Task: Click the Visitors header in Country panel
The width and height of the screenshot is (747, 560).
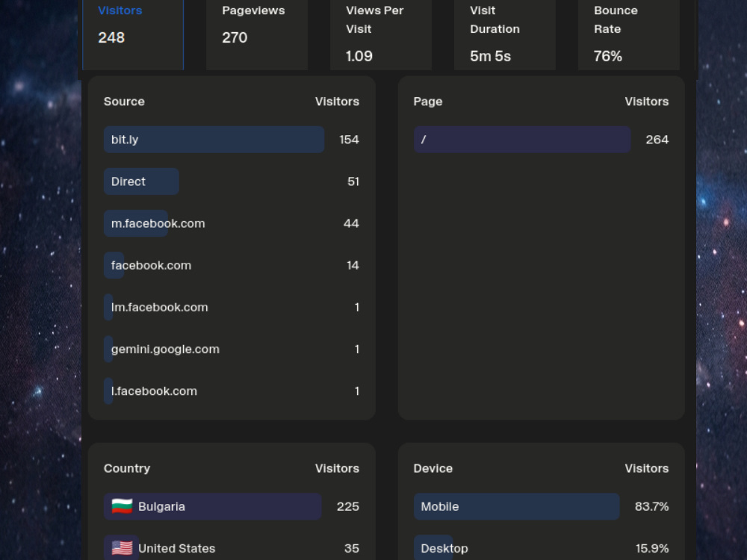Action: tap(338, 469)
